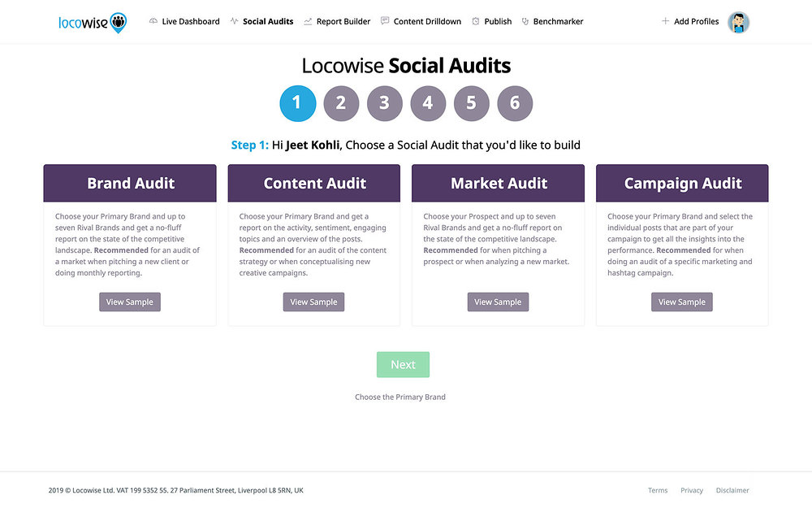Go to Report Builder

coord(343,21)
